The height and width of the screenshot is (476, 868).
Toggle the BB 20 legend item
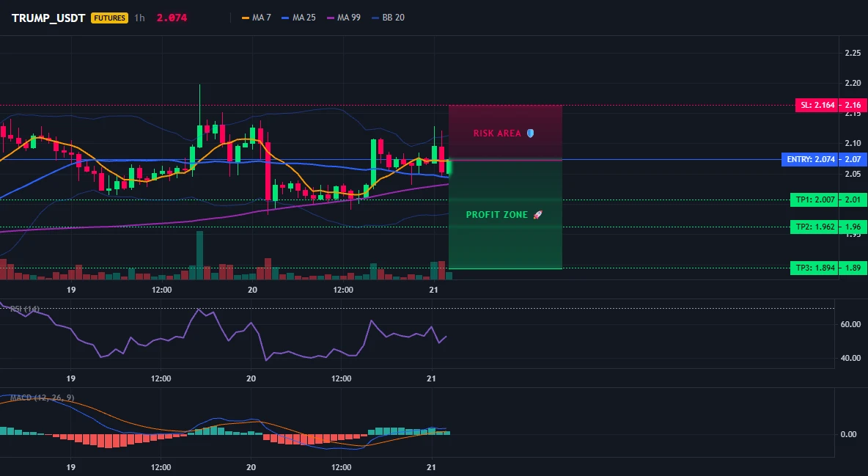[x=388, y=18]
